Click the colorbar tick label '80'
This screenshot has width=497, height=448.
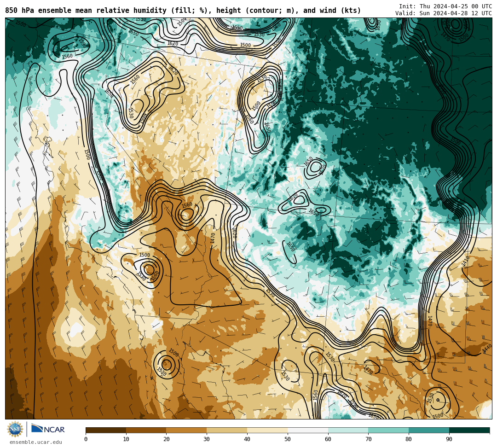click(409, 439)
